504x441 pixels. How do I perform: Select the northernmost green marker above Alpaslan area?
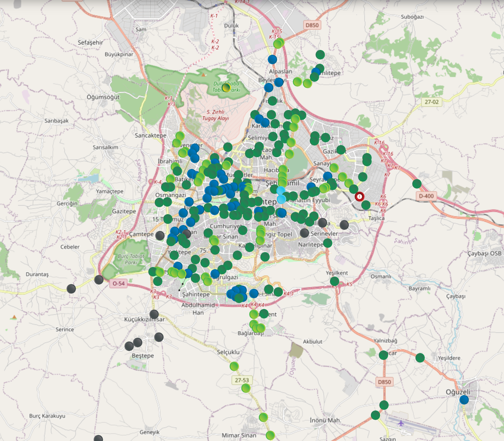[x=320, y=55]
